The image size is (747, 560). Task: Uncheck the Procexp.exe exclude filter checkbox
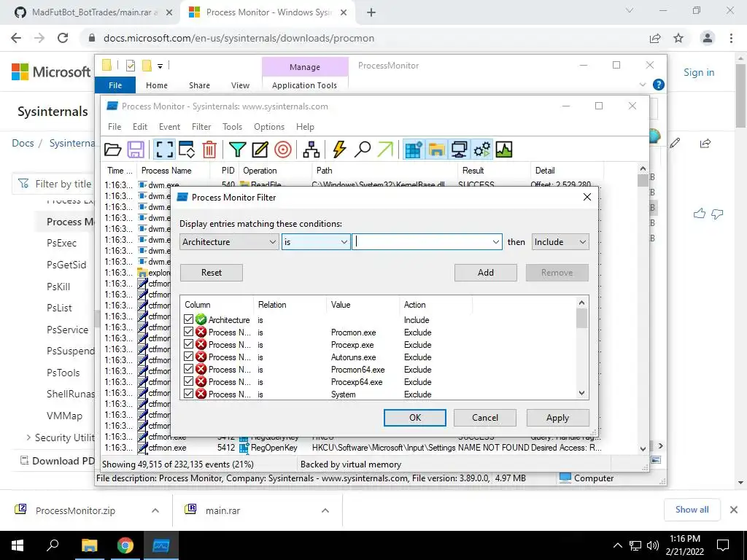pos(188,344)
